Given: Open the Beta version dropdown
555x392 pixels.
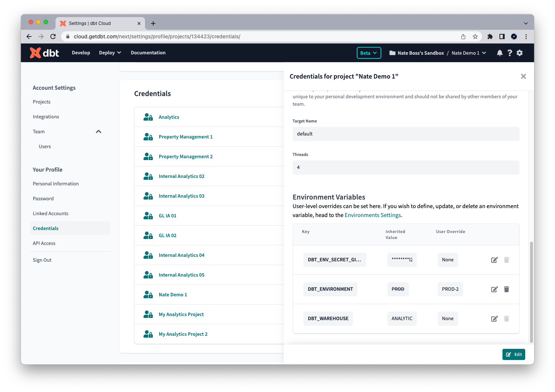Looking at the screenshot, I should [x=369, y=53].
